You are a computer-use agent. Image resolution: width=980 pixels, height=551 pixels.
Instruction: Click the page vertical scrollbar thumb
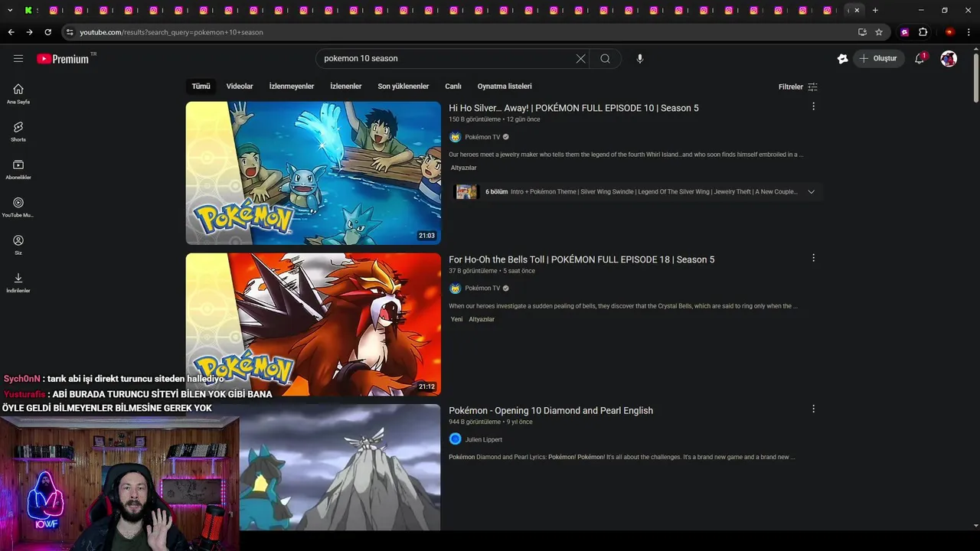click(975, 78)
